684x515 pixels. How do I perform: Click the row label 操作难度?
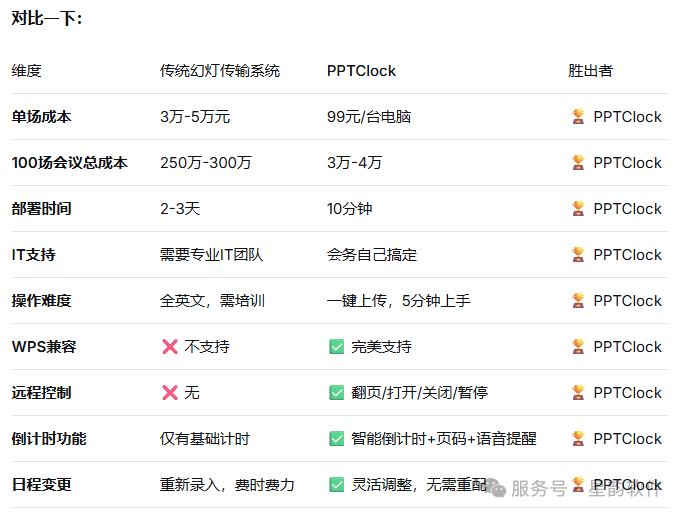pos(41,301)
